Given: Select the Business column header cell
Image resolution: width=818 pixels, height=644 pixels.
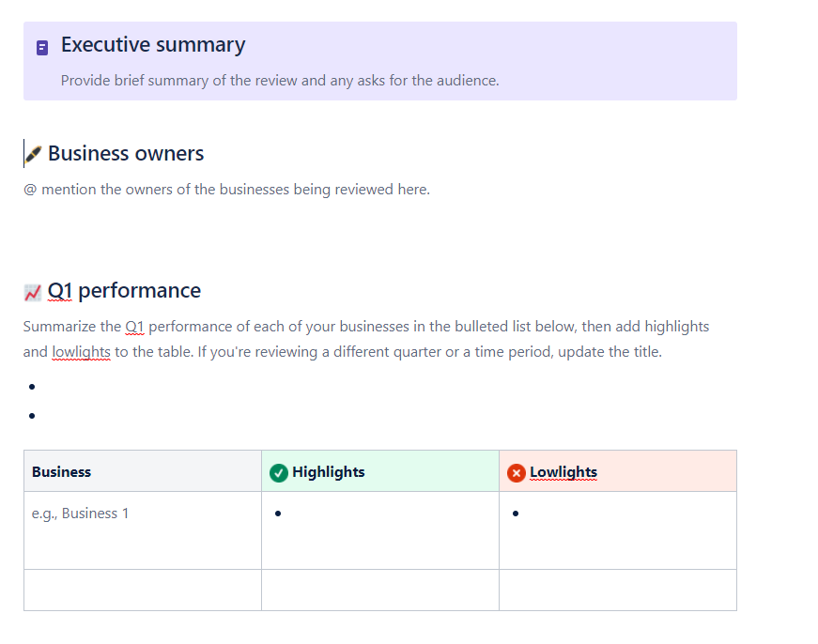Looking at the screenshot, I should 143,471.
